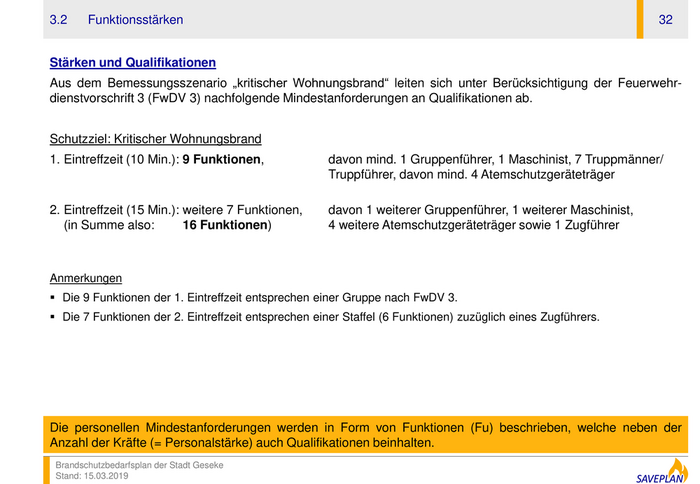Click the first bullet marker under Anmerkungen
The image size is (700, 484).
coord(53,298)
